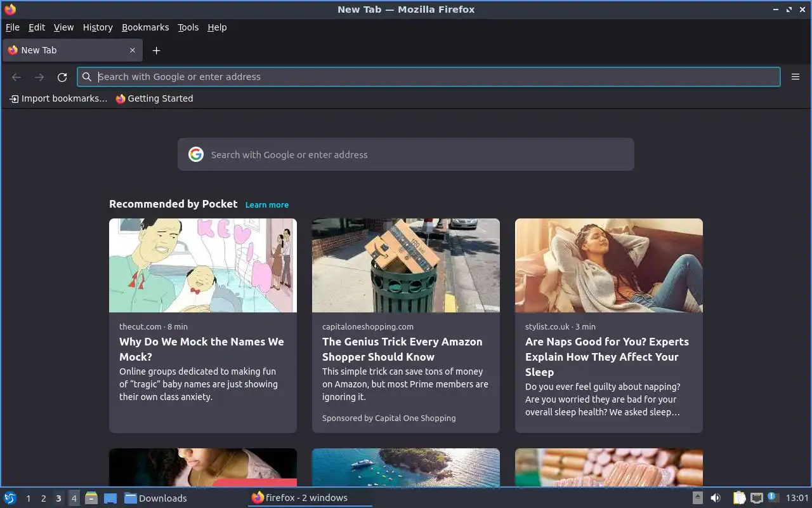Focus the address bar input field
Viewport: 812px width, 508px height.
click(429, 77)
